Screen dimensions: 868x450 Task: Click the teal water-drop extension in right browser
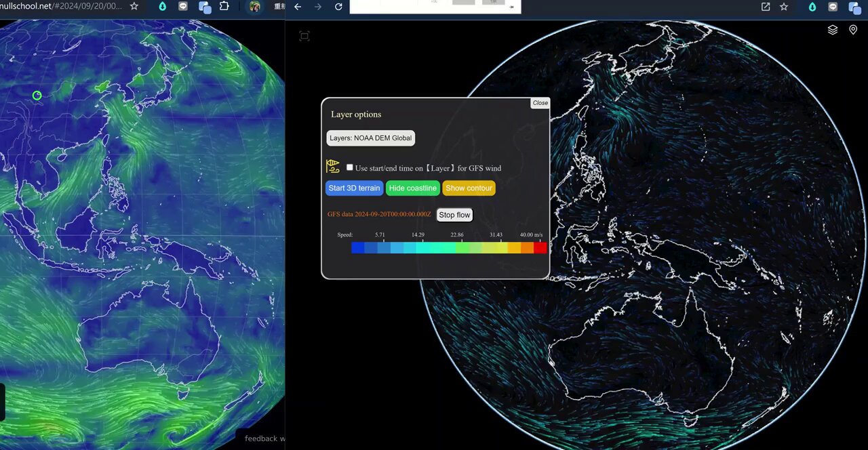[812, 7]
